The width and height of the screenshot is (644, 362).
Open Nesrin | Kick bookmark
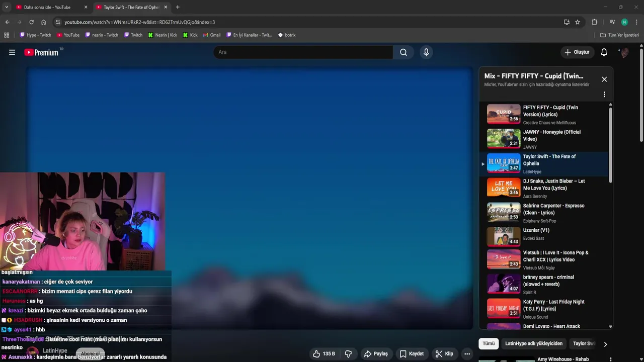click(x=163, y=35)
